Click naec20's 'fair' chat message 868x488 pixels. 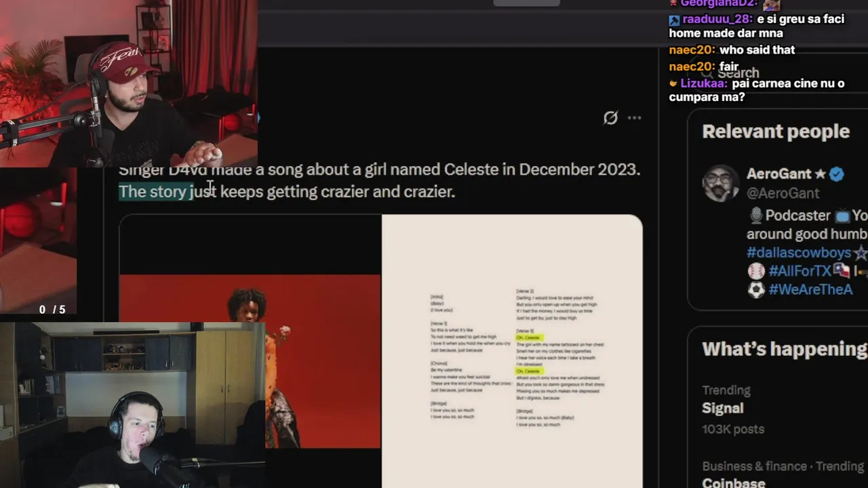[728, 66]
